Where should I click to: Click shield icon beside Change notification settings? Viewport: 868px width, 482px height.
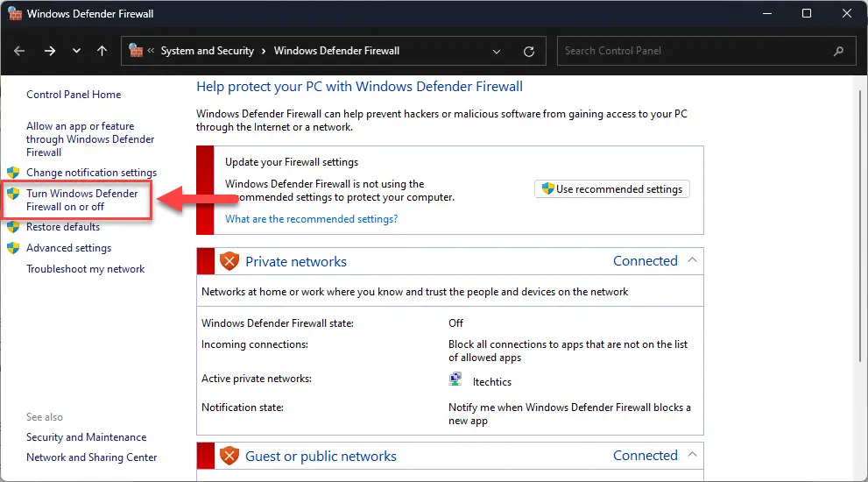pyautogui.click(x=13, y=173)
